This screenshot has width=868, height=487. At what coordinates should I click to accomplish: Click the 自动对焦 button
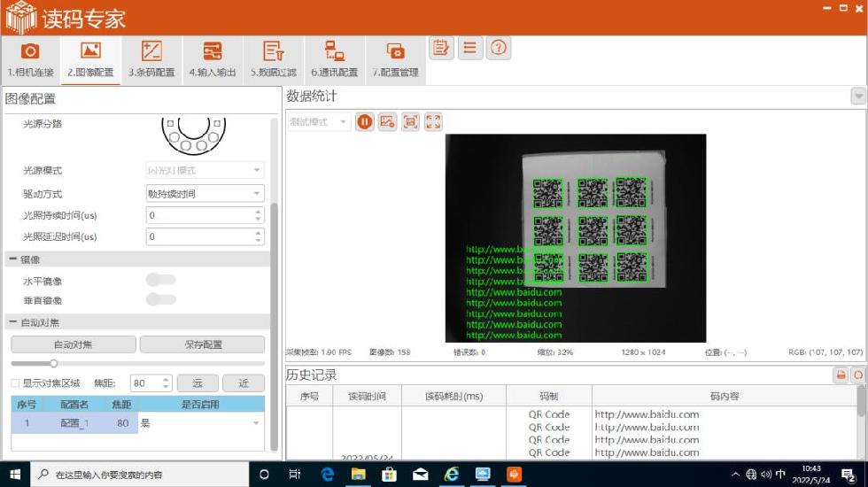pyautogui.click(x=74, y=344)
